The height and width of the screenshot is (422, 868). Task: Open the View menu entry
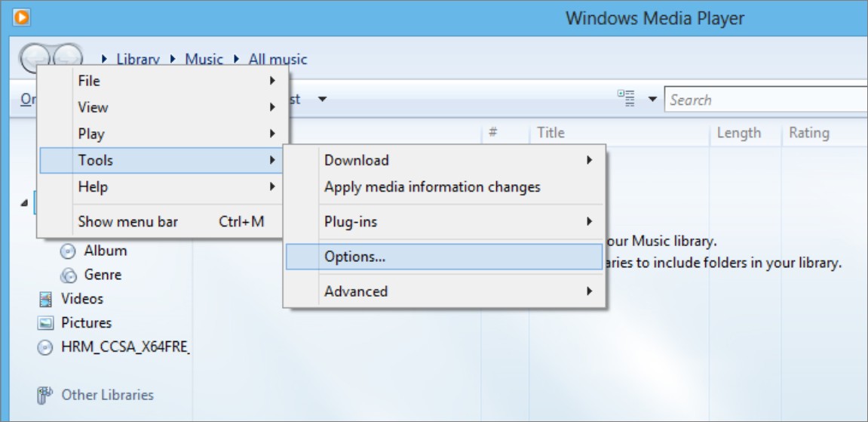coord(162,107)
